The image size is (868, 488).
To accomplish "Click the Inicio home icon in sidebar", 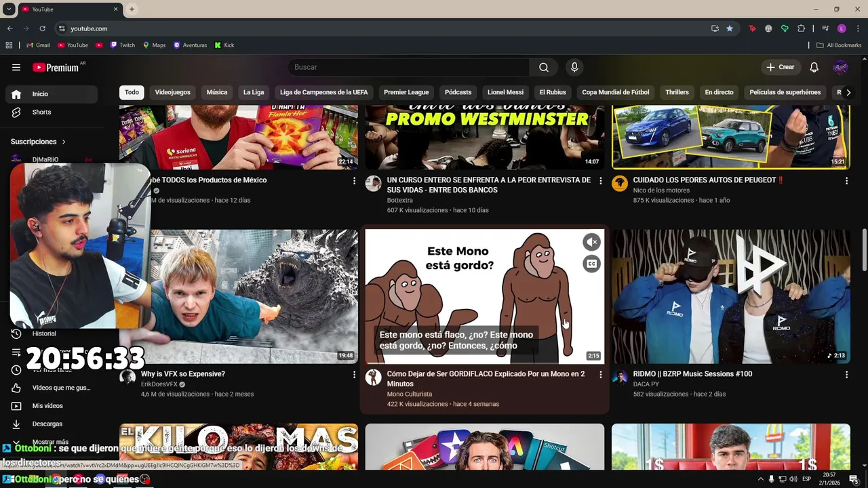I will (x=16, y=94).
